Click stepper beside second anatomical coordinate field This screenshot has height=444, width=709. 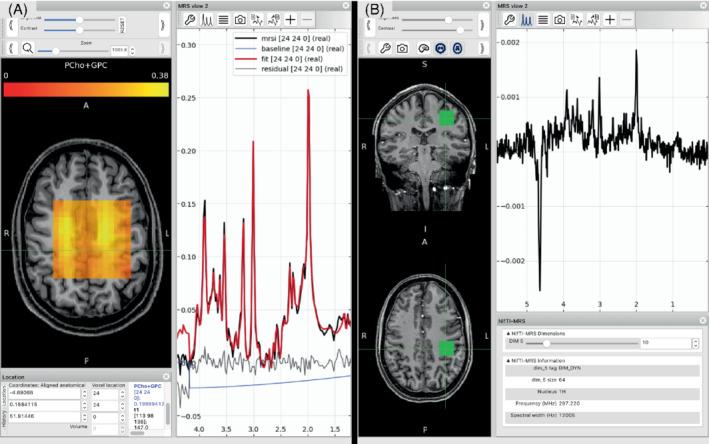(x=85, y=405)
